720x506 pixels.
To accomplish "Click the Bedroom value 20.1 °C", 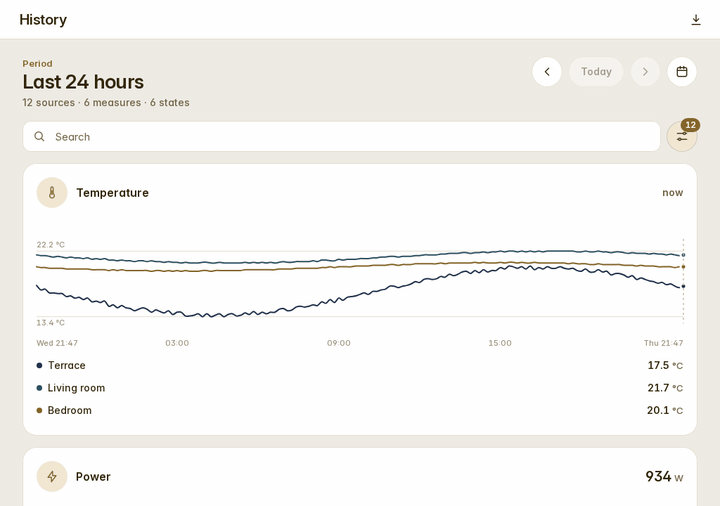I will tap(665, 410).
